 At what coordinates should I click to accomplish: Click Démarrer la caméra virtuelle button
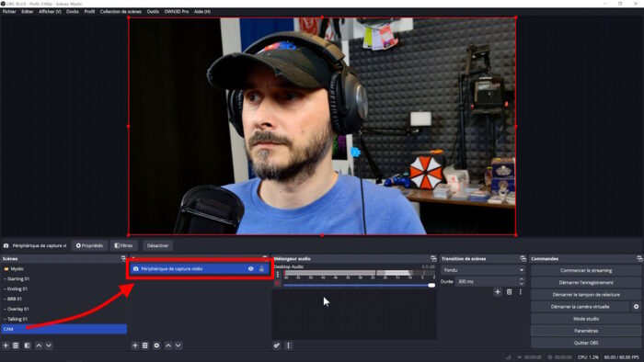click(580, 307)
